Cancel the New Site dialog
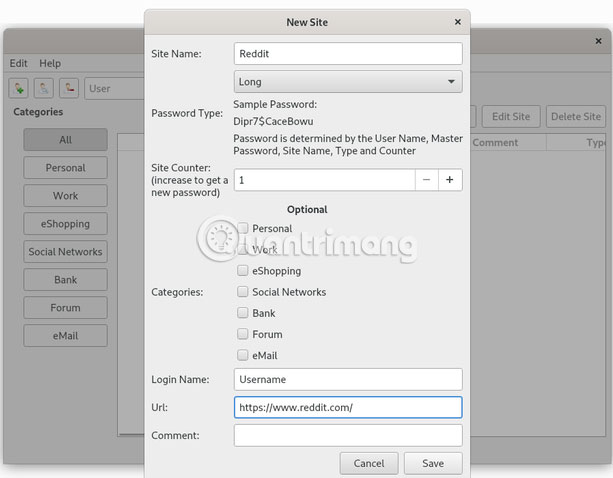Image resolution: width=613 pixels, height=478 pixels. tap(369, 463)
